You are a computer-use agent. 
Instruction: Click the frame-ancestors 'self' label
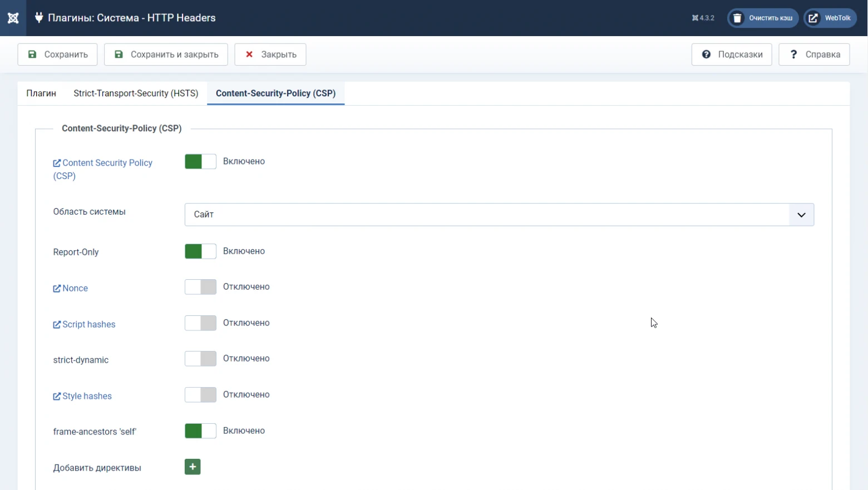(x=95, y=432)
